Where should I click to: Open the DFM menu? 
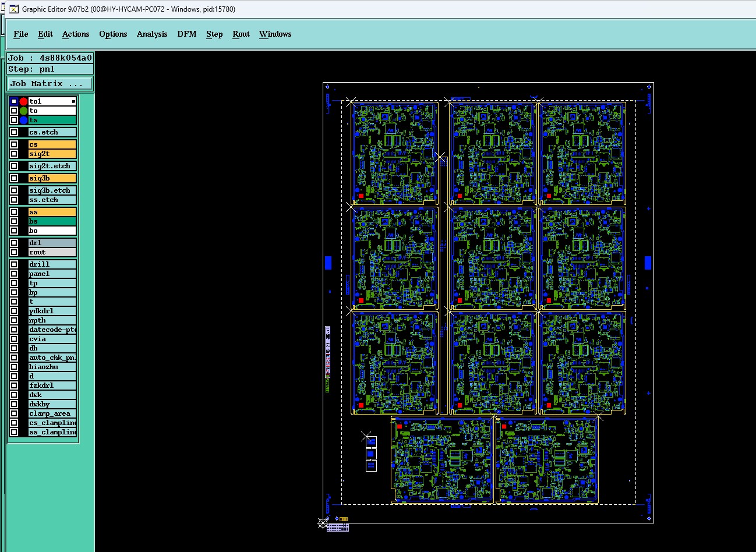[x=187, y=34]
